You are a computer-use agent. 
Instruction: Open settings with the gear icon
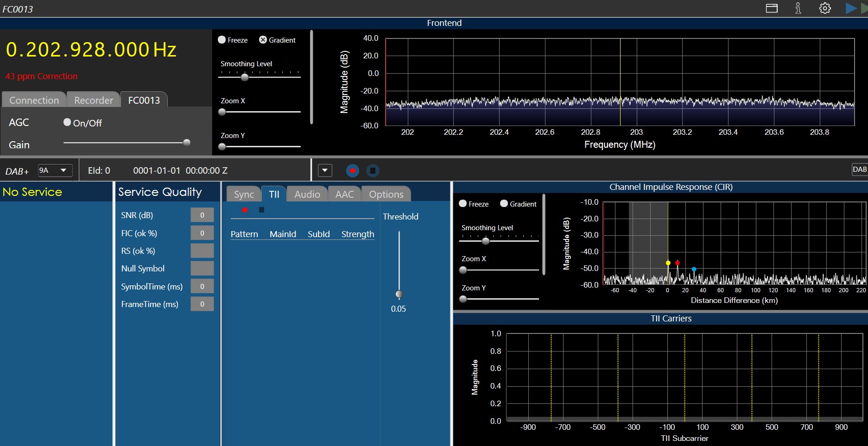(x=825, y=8)
